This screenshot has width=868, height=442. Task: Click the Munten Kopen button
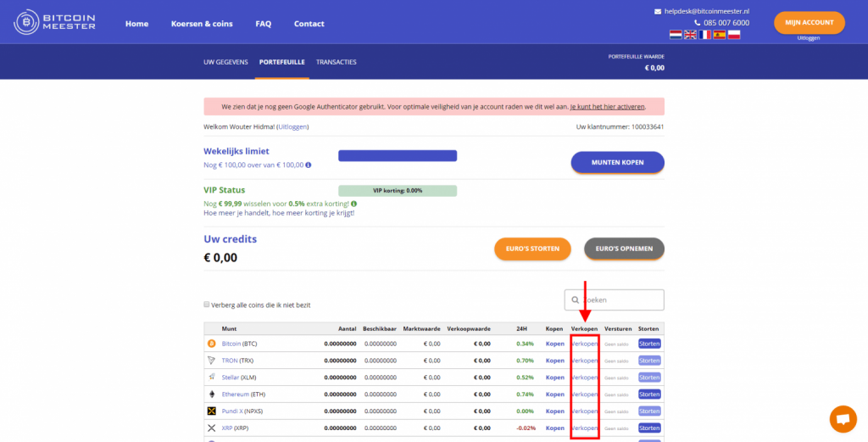618,163
